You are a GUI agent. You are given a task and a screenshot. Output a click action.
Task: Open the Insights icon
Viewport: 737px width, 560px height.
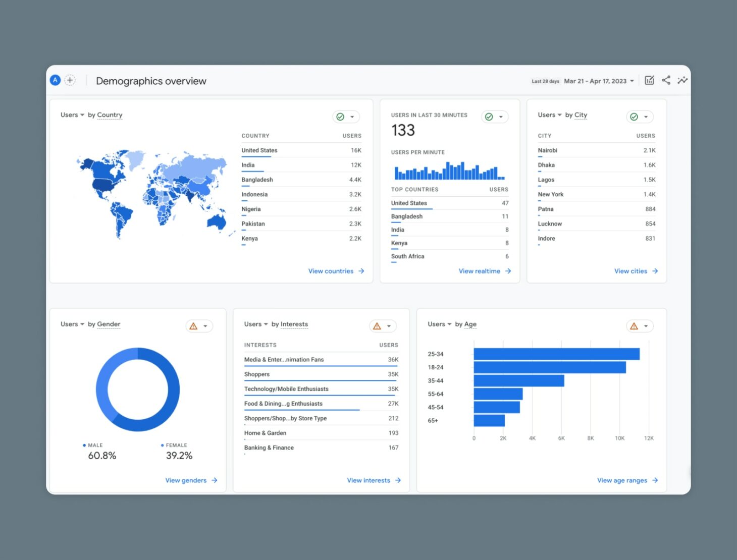tap(682, 80)
